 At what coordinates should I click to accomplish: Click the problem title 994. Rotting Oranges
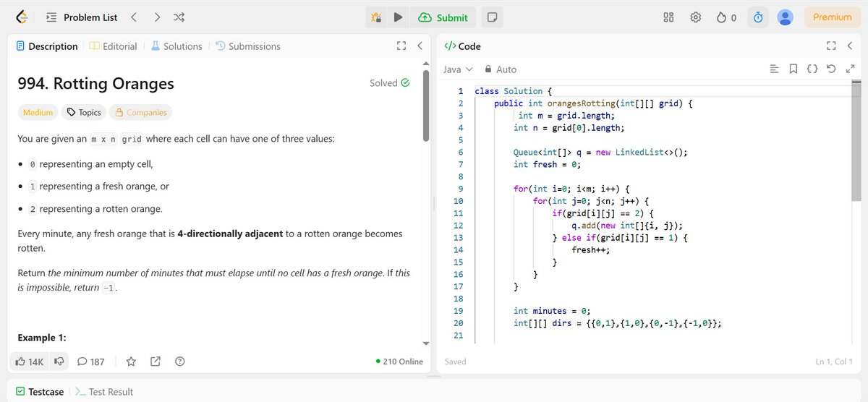click(95, 83)
